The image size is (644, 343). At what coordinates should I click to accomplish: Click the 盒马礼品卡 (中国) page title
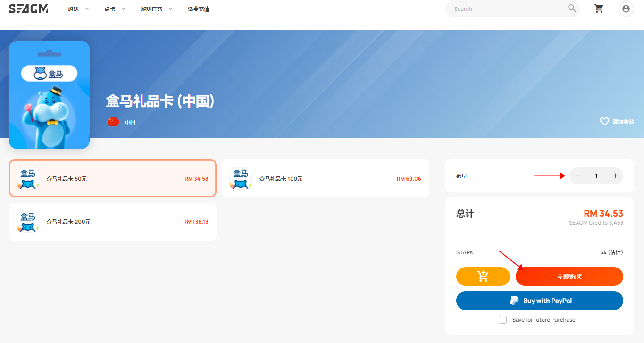(160, 100)
